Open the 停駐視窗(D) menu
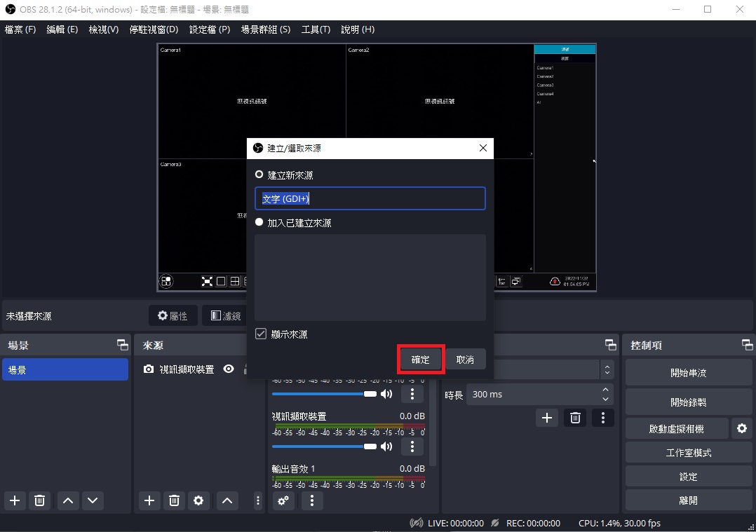The image size is (756, 532). (154, 29)
